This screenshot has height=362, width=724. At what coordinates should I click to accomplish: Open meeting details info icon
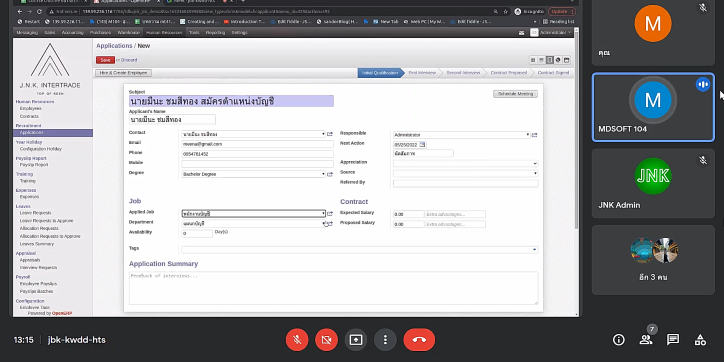(618, 340)
